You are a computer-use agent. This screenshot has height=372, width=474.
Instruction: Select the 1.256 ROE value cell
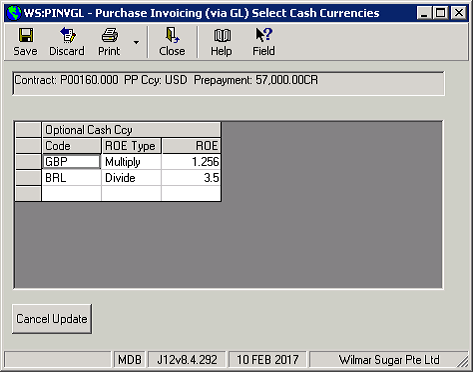click(191, 162)
